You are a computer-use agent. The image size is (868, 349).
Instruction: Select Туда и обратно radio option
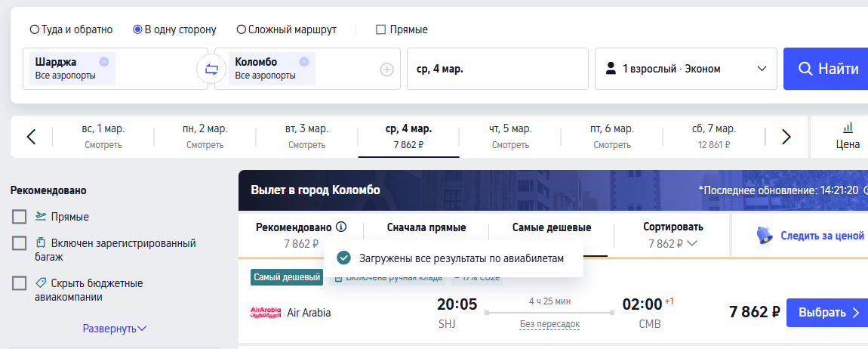(x=34, y=30)
